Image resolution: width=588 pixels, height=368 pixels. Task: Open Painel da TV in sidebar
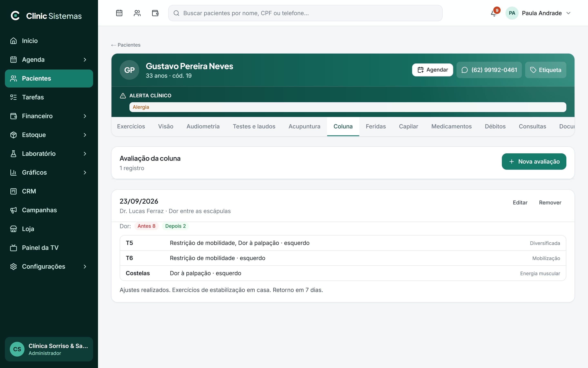[x=49, y=248]
